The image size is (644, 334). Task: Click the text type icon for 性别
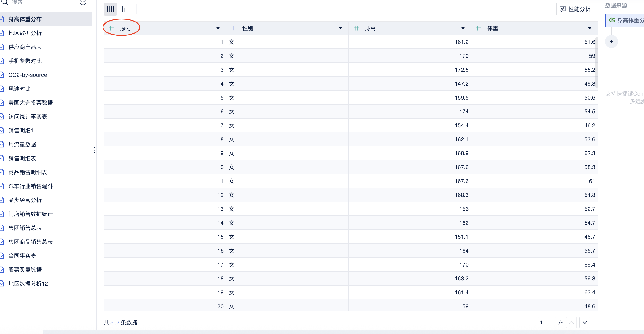click(234, 28)
